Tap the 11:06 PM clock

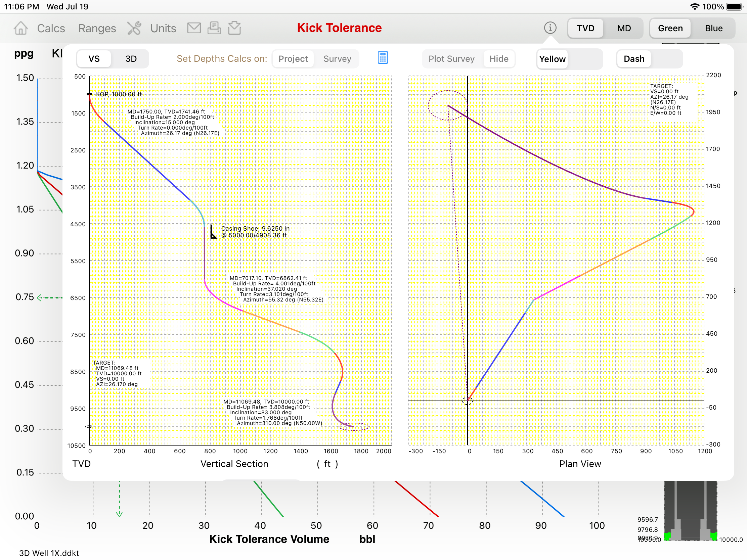[x=21, y=7]
